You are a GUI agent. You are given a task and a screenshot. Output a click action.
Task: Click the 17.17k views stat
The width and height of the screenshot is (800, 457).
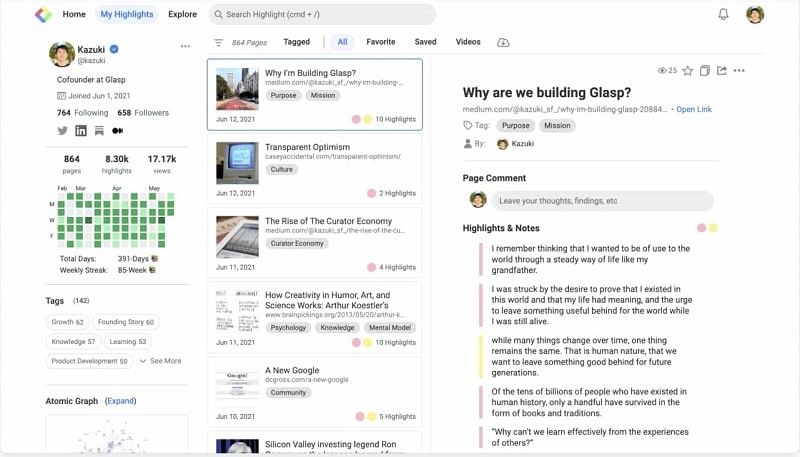162,164
